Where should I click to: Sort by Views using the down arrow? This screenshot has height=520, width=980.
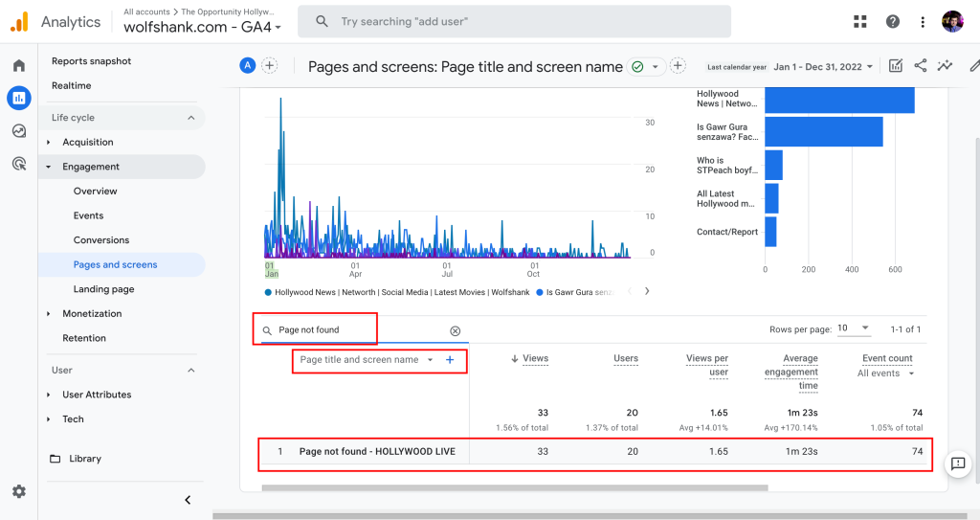tap(514, 359)
